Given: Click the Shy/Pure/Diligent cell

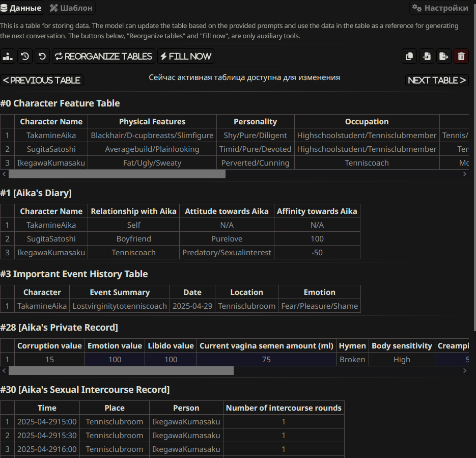Looking at the screenshot, I should pos(255,136).
